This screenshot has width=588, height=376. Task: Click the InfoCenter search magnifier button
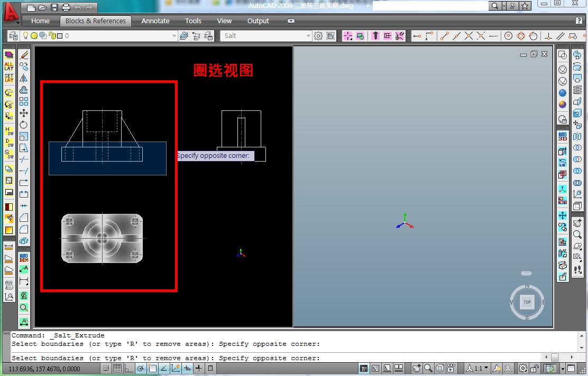tap(495, 6)
